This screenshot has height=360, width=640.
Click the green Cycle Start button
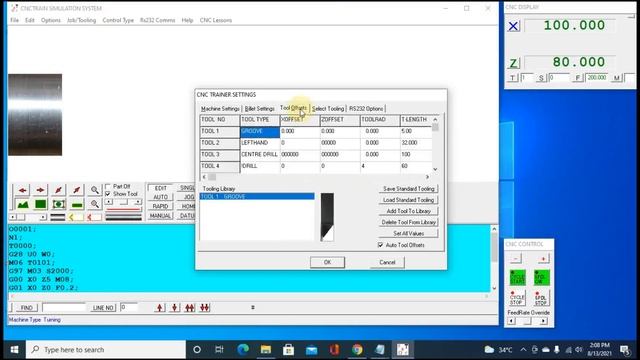(x=517, y=278)
